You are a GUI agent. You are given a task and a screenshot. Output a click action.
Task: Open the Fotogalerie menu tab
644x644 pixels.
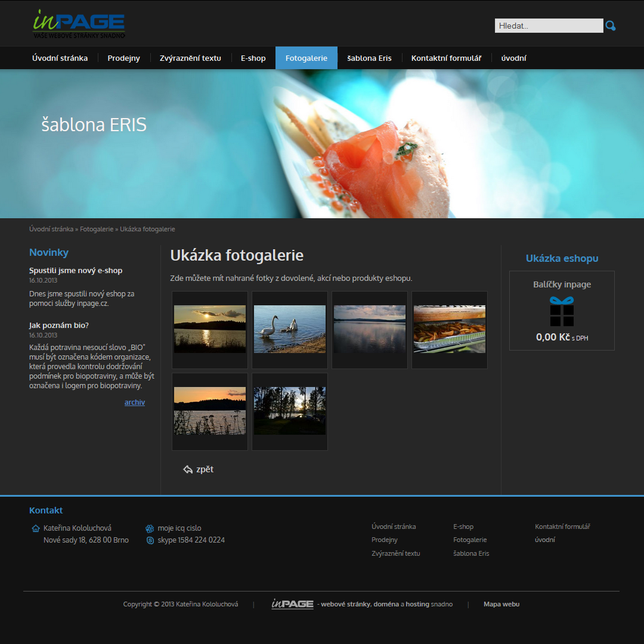(306, 58)
